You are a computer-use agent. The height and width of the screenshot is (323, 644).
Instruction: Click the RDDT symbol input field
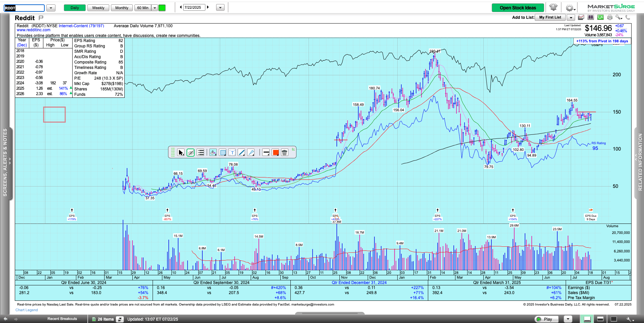[24, 8]
